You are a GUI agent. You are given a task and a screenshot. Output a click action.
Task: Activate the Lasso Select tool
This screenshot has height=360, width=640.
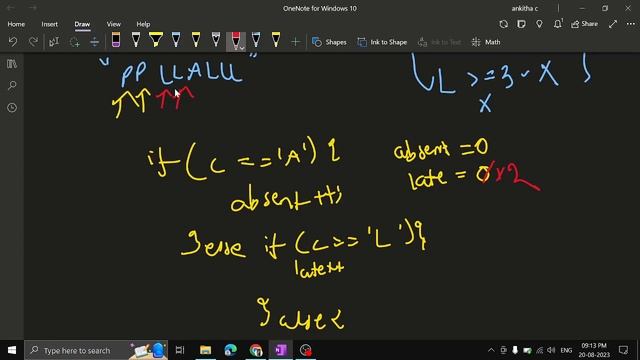74,42
